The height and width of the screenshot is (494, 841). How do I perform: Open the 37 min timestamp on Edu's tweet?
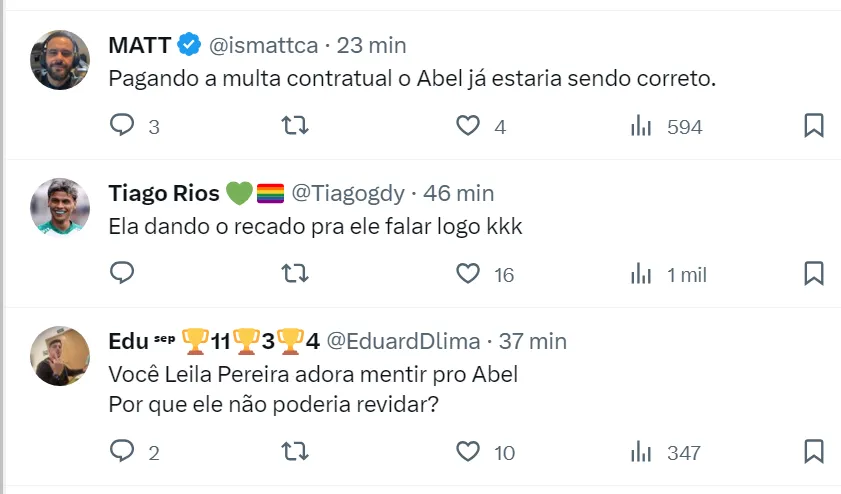(533, 341)
